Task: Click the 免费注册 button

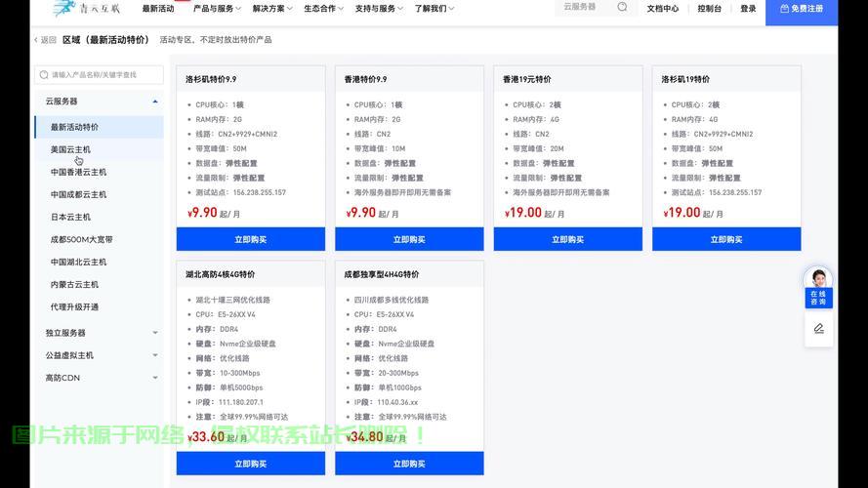Action: [802, 10]
